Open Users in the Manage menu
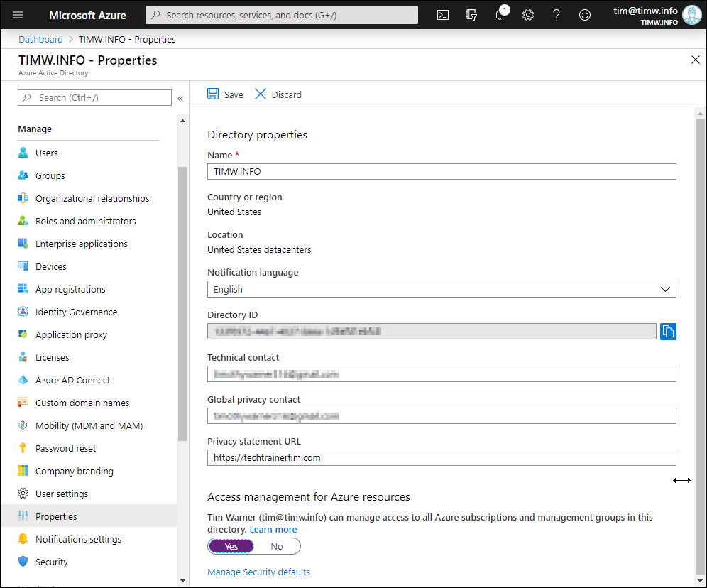 click(47, 153)
